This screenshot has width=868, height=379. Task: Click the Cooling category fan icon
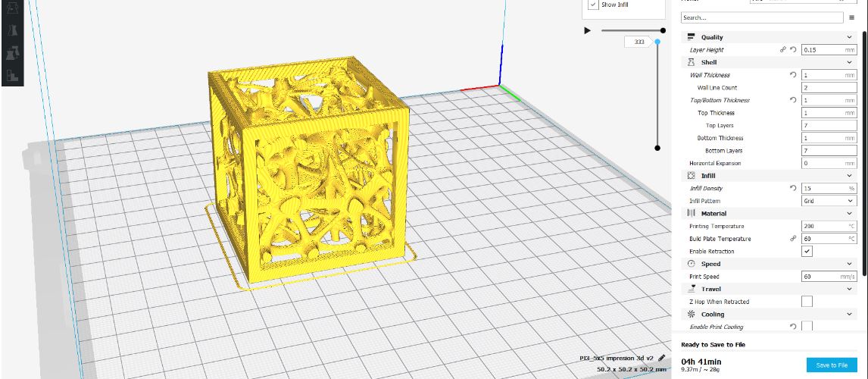(691, 314)
